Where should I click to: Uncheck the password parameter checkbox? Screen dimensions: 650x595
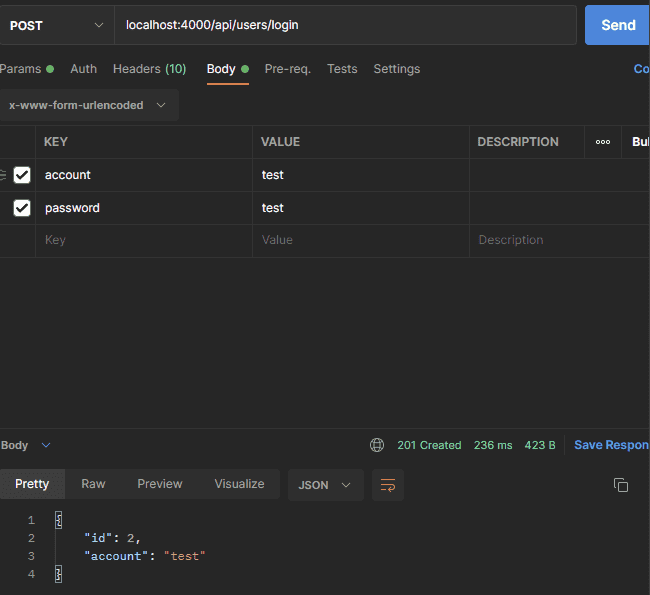22,208
